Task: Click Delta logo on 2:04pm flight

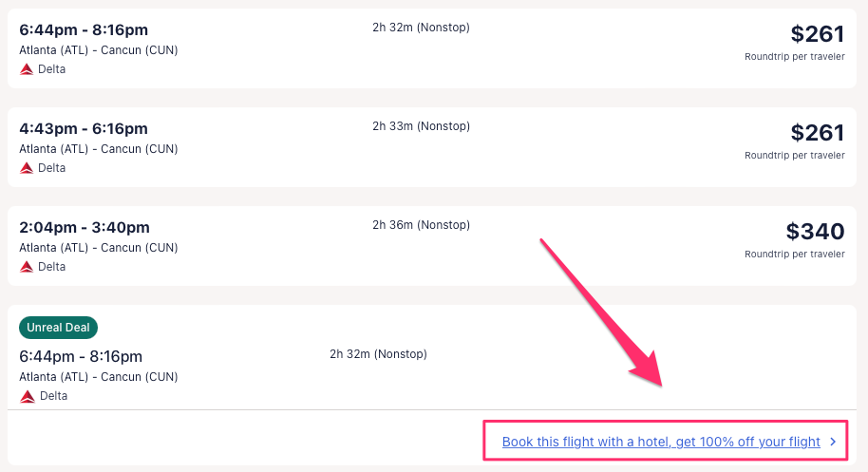Action: coord(27,267)
